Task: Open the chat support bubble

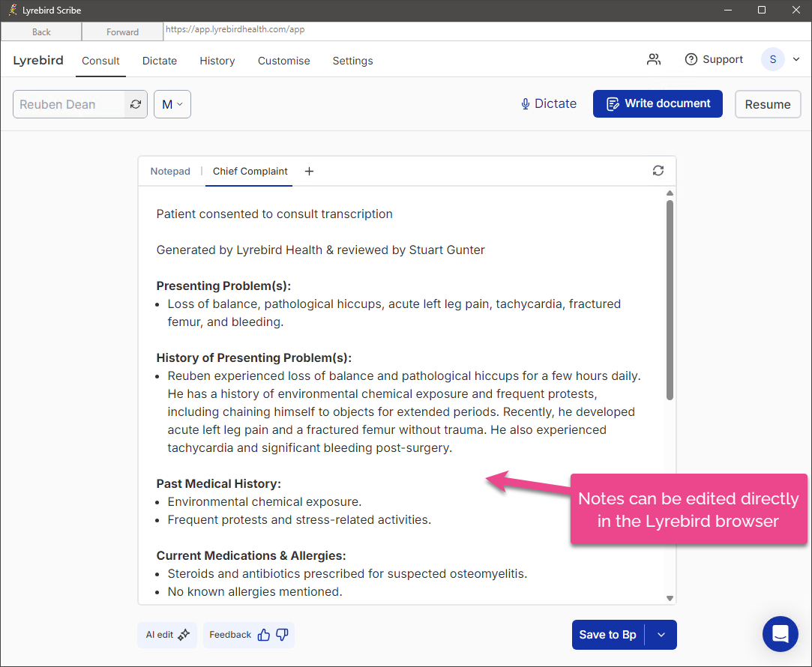Action: point(780,634)
